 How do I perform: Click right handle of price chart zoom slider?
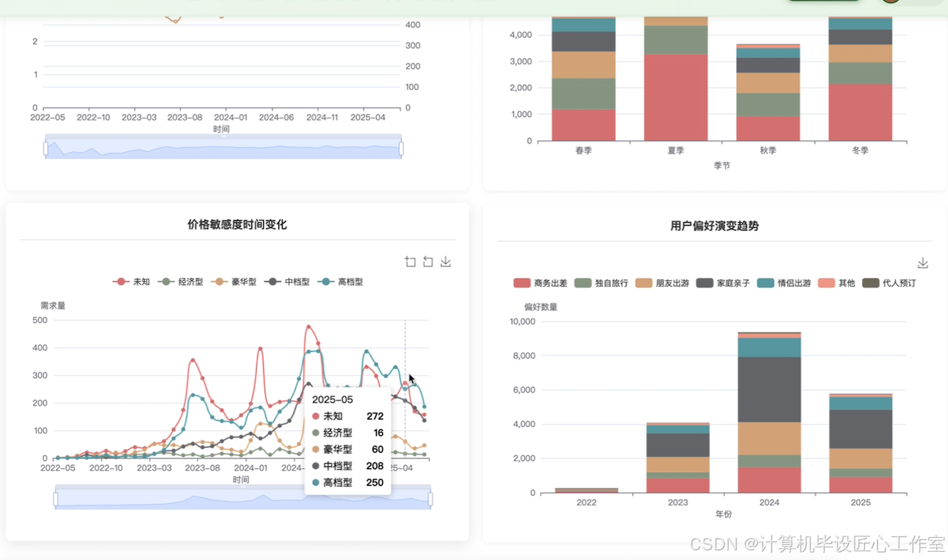[430, 498]
